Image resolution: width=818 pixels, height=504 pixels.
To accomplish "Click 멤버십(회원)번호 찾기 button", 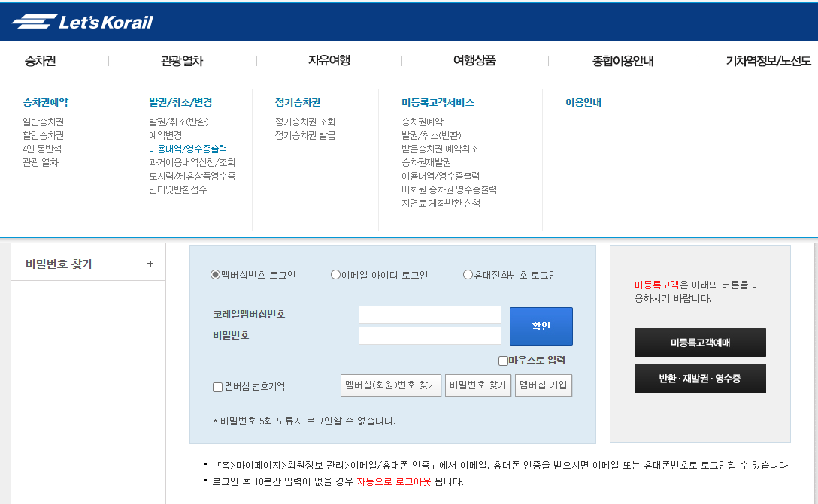I will pos(392,385).
